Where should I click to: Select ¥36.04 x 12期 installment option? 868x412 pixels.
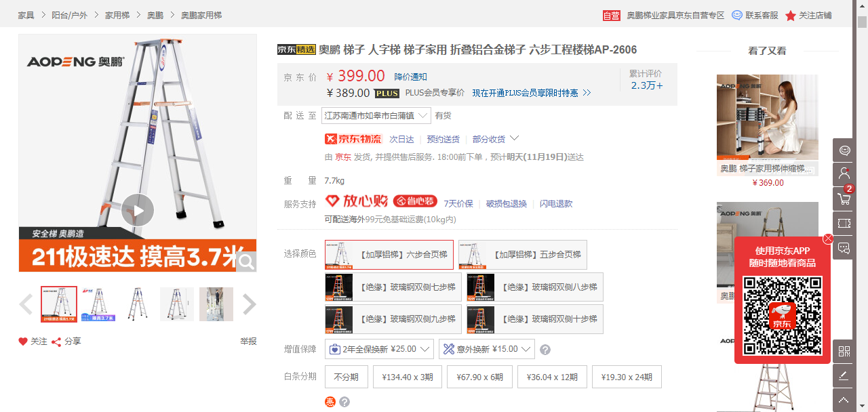(x=552, y=377)
